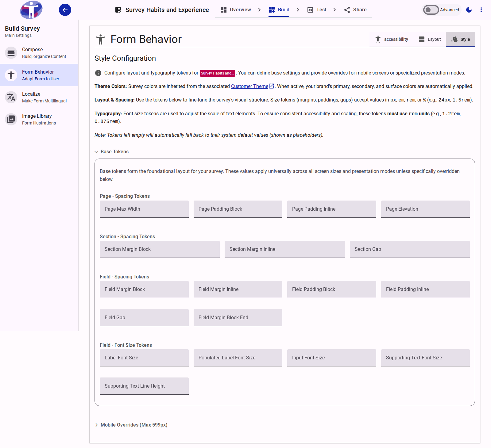Screen dimensions: 491x448
Task: Enable the Advanced toggle switch
Action: coord(431,10)
